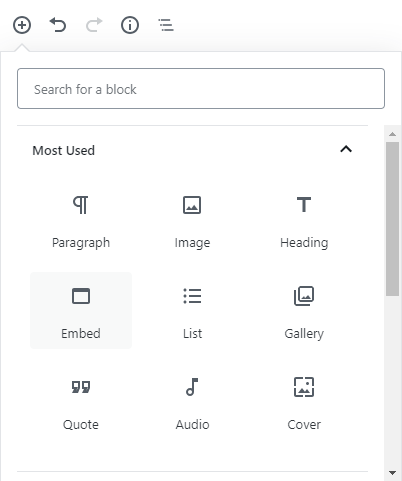
Task: Click the Add block plus icon
Action: tap(22, 25)
